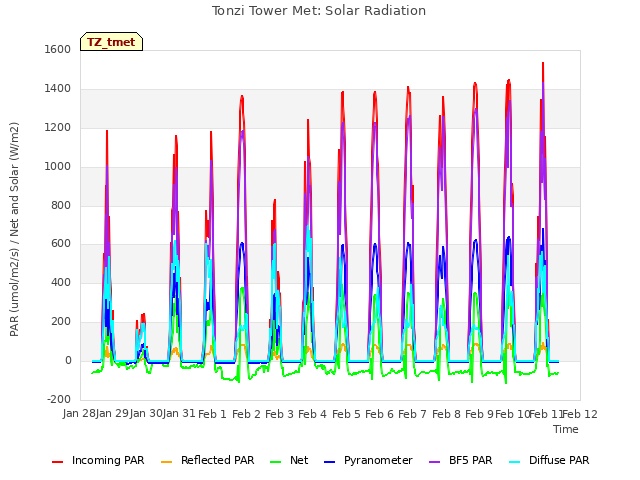
Task: Click the red Incoming PAR legend swatch
Action: click(58, 462)
